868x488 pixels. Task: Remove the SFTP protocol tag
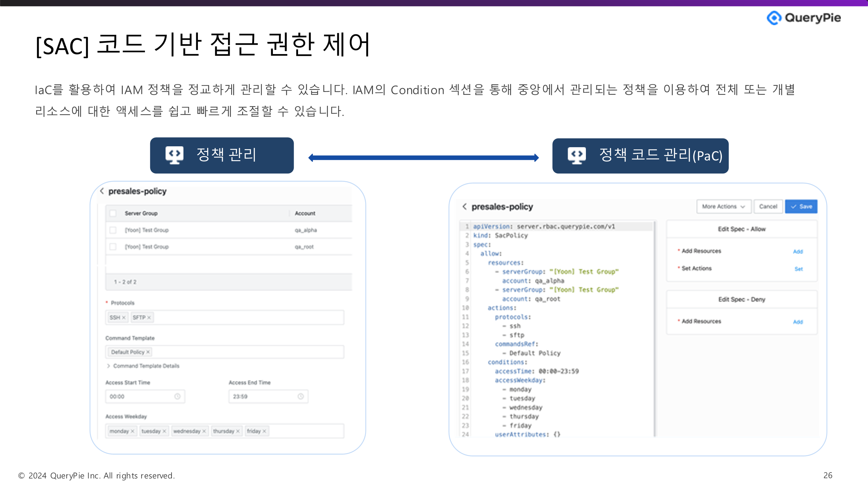click(x=149, y=318)
